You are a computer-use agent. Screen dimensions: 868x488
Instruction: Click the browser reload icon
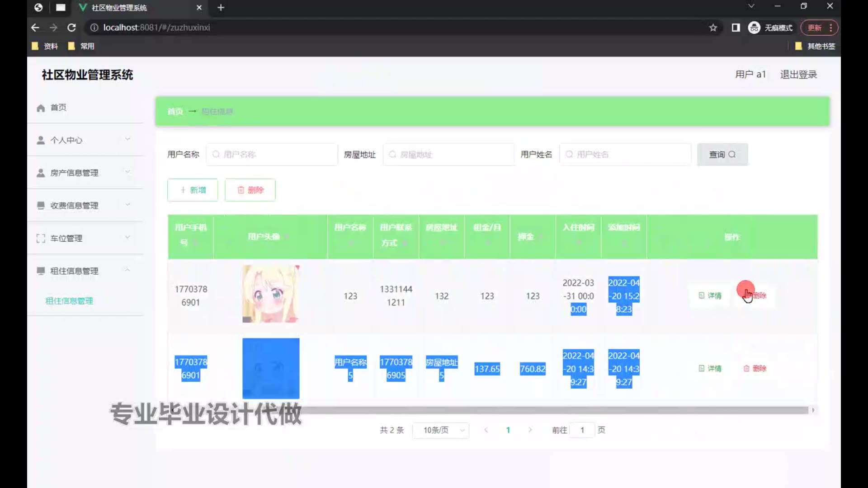(x=71, y=28)
